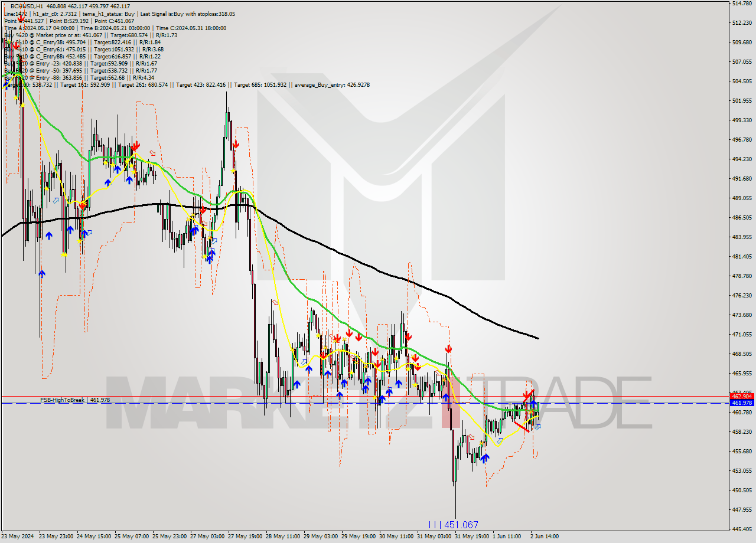Click the 494.230 price axis label
The width and height of the screenshot is (756, 543).
(741, 159)
